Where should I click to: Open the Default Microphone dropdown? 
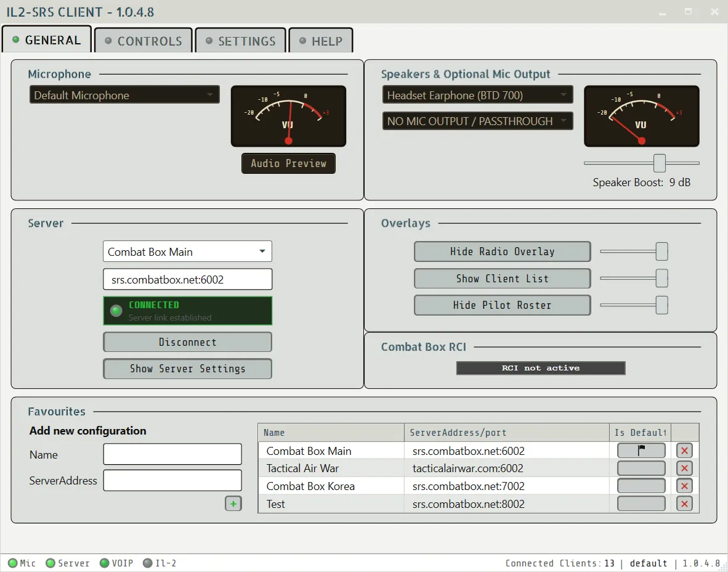coord(124,95)
